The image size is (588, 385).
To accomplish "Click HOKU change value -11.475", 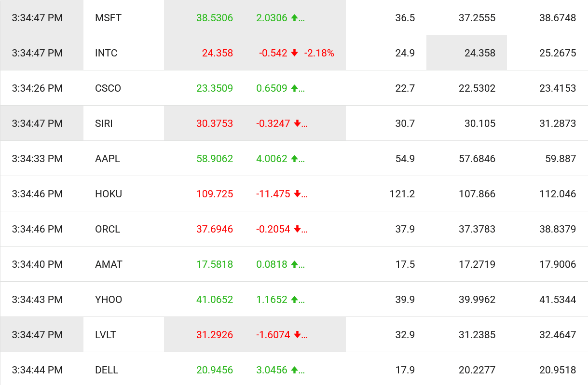I will (273, 194).
